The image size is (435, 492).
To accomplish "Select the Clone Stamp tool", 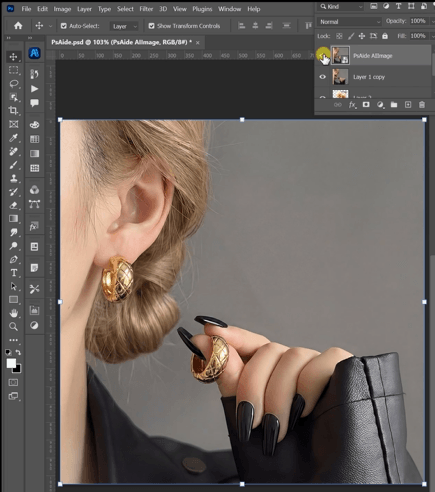I will coord(13,178).
